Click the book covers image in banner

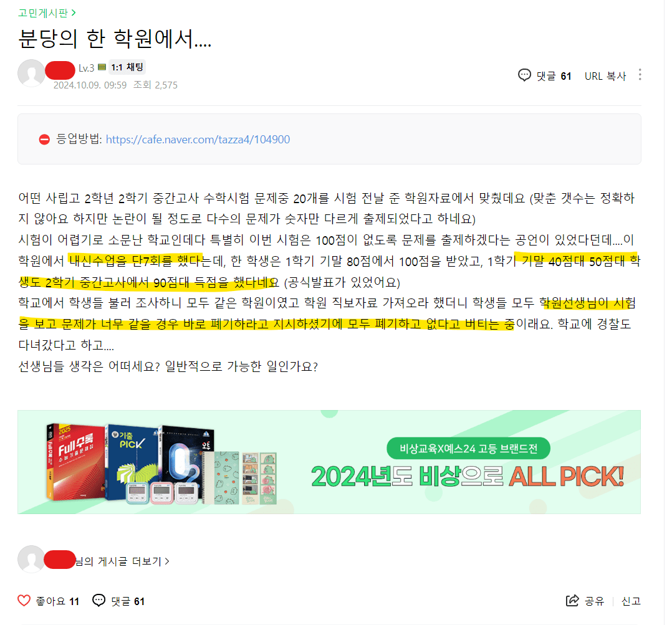click(x=161, y=464)
